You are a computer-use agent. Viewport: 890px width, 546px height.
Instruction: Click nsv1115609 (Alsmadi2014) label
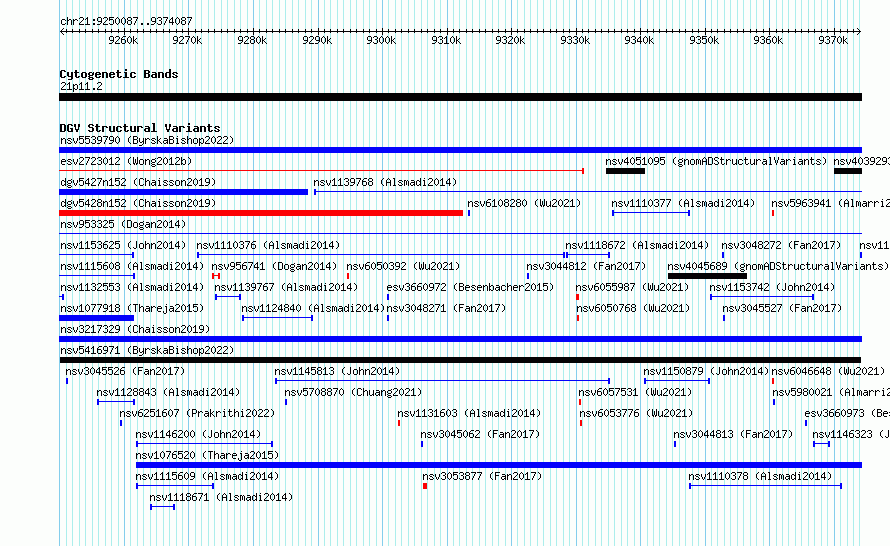pos(207,476)
